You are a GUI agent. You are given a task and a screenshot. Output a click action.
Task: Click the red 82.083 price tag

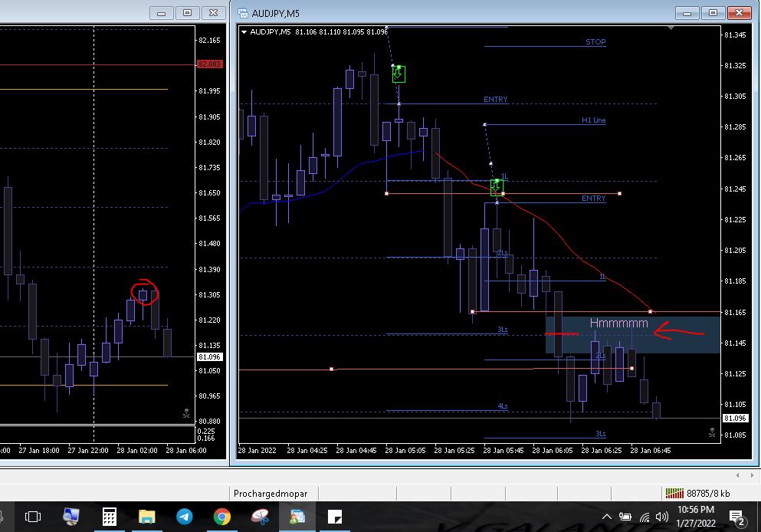click(210, 64)
